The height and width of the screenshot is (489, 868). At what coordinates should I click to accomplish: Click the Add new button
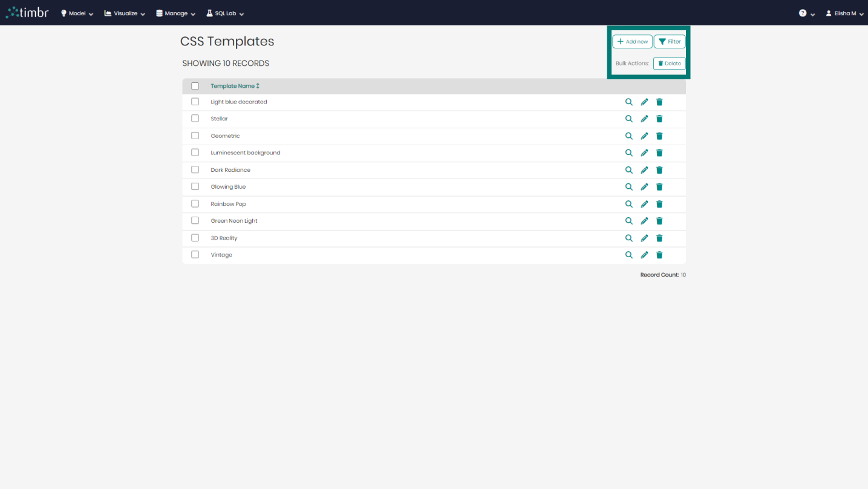pyautogui.click(x=632, y=41)
